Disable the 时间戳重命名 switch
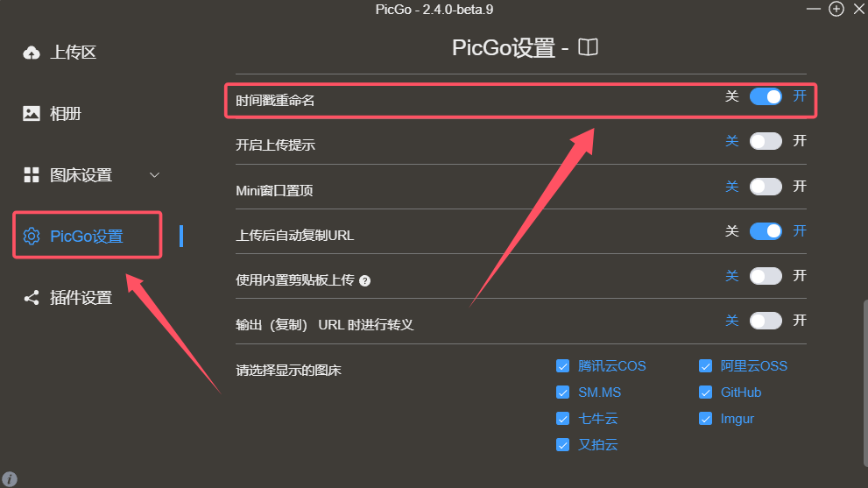The width and height of the screenshot is (868, 488). pyautogui.click(x=766, y=96)
